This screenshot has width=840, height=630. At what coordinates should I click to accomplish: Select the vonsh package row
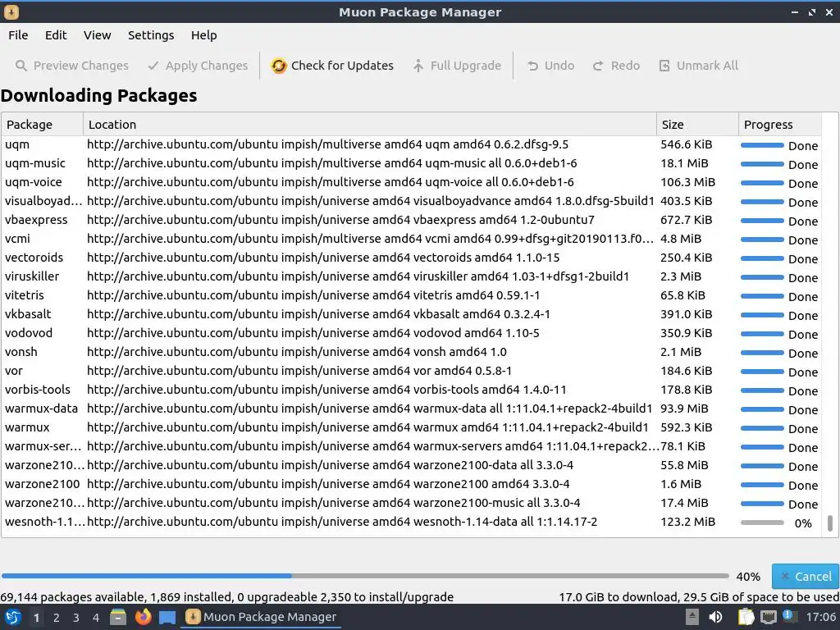click(x=411, y=352)
